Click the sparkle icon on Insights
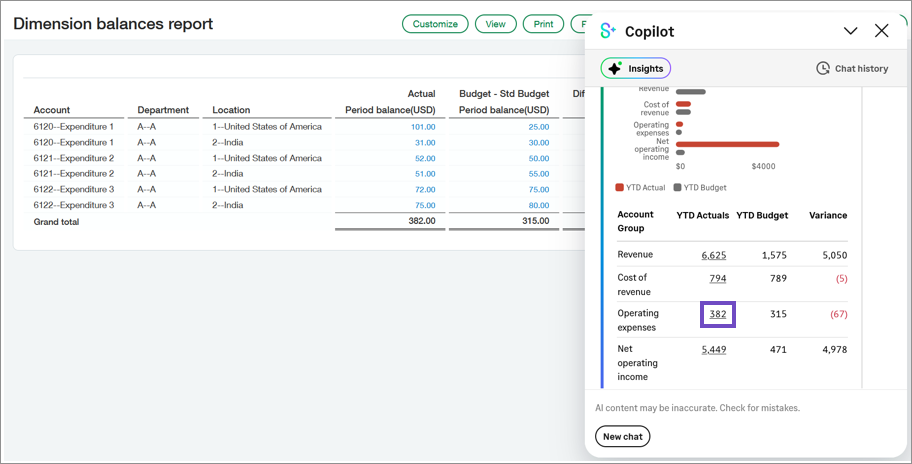The image size is (912, 464). point(614,68)
